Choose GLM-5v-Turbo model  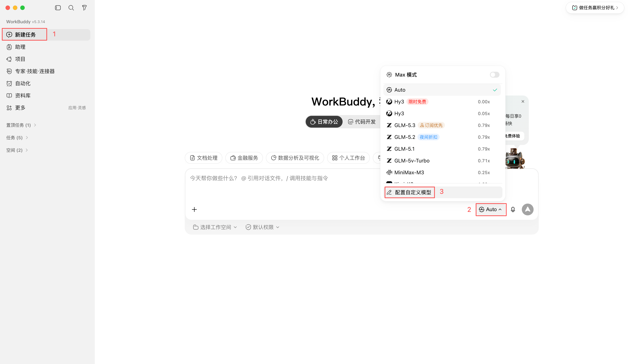[442, 161]
